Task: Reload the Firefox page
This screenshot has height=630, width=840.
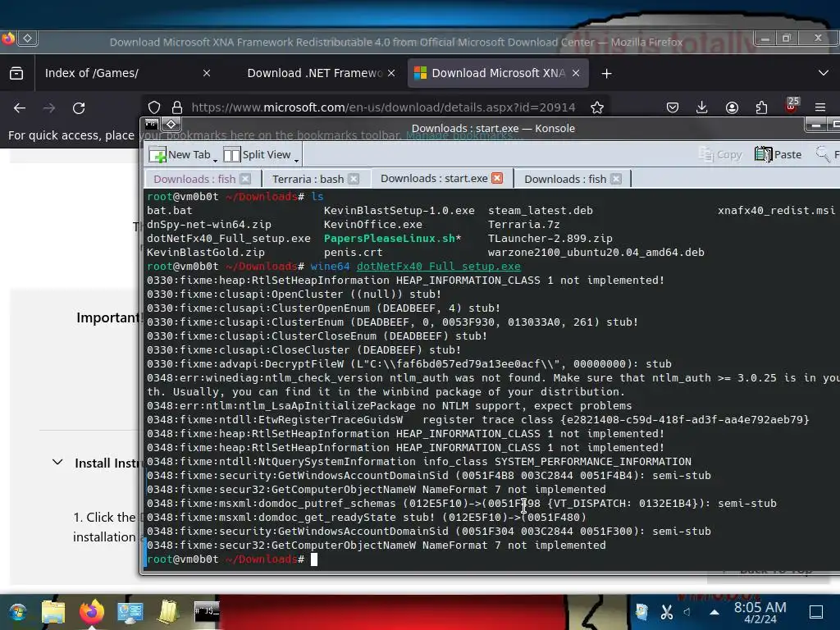Action: 79,107
